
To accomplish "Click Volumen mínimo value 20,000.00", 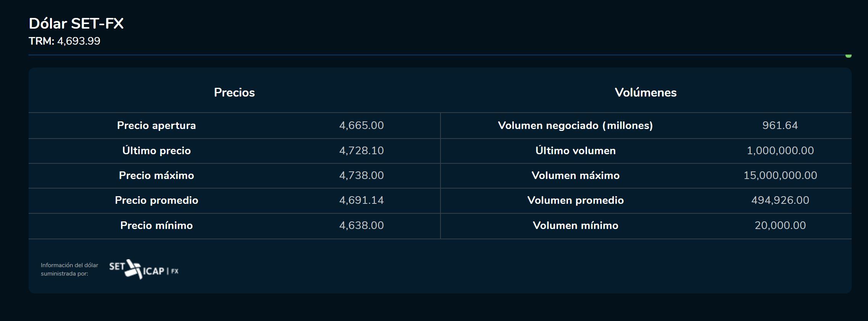I will [x=780, y=226].
